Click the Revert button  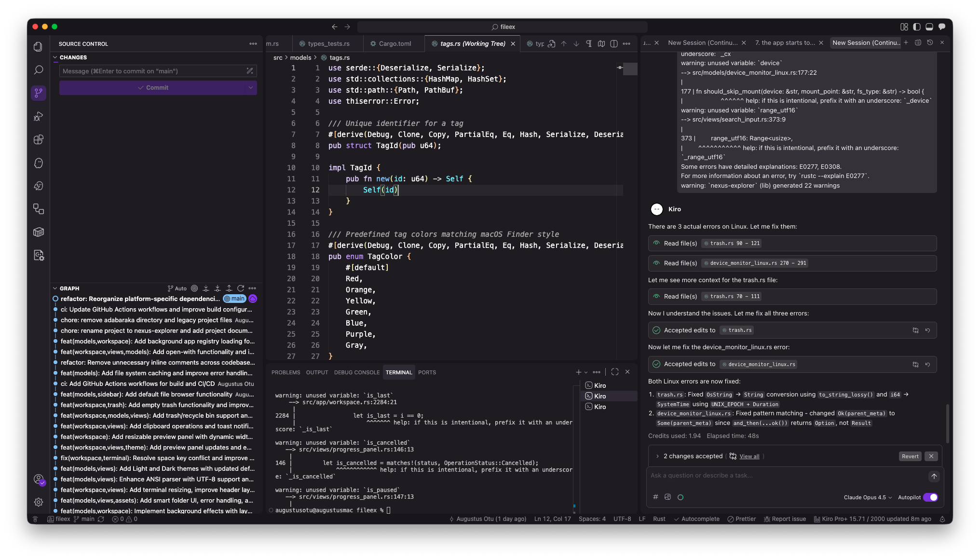910,456
